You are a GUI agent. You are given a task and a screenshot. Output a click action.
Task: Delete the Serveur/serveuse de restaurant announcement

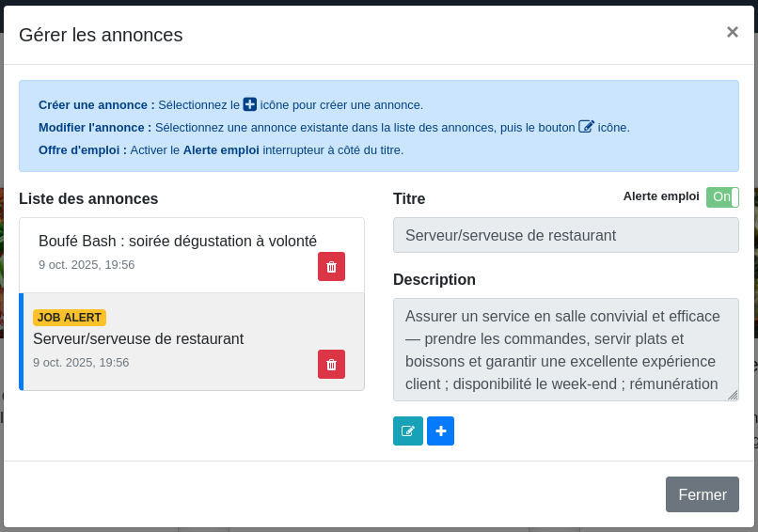(x=331, y=365)
